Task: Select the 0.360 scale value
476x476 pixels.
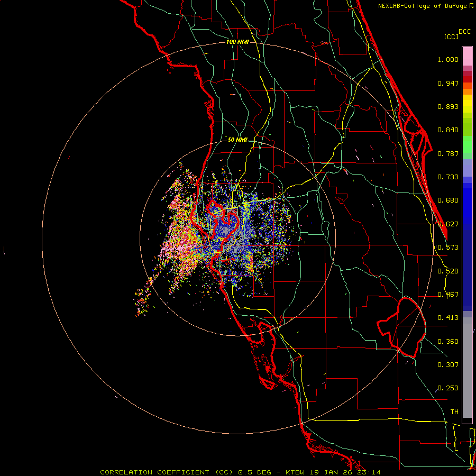Action: tap(448, 342)
